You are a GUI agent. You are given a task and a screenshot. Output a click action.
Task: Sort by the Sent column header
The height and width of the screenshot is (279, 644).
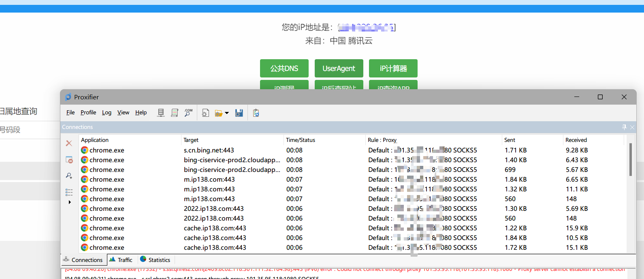(x=532, y=140)
